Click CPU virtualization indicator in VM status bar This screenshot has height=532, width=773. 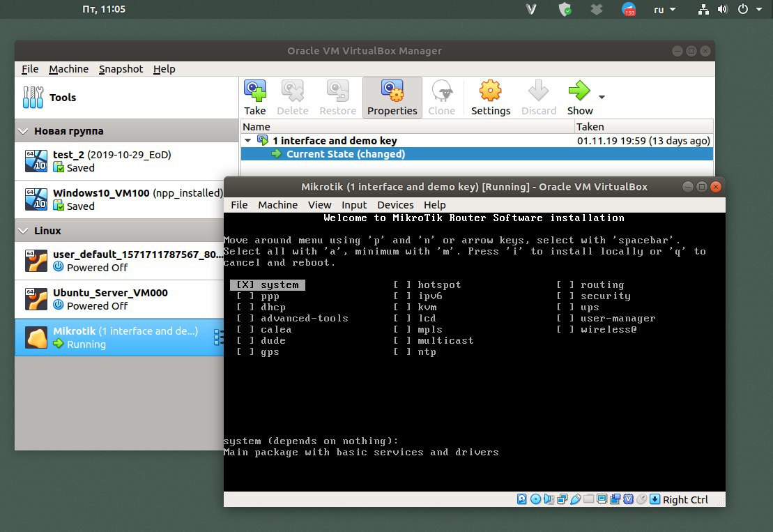pyautogui.click(x=629, y=499)
